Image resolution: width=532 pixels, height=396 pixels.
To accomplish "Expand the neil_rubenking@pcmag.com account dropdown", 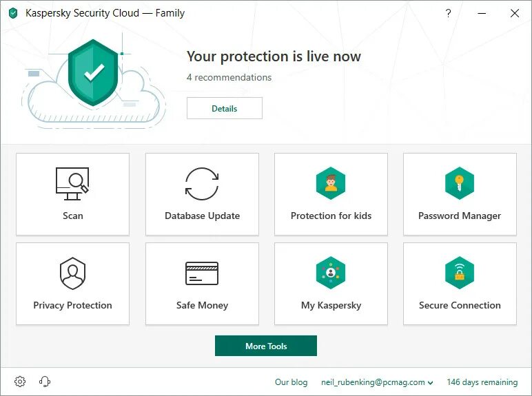I will point(377,382).
